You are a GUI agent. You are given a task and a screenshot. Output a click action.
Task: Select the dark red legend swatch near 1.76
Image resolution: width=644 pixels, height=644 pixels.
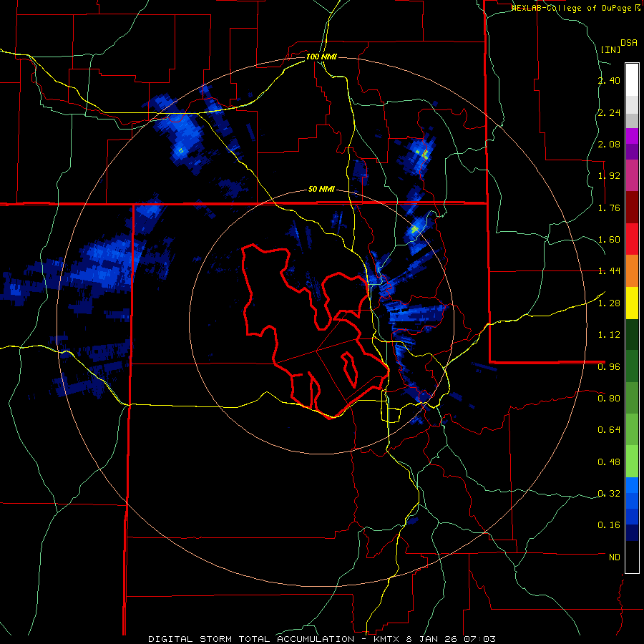pyautogui.click(x=632, y=208)
